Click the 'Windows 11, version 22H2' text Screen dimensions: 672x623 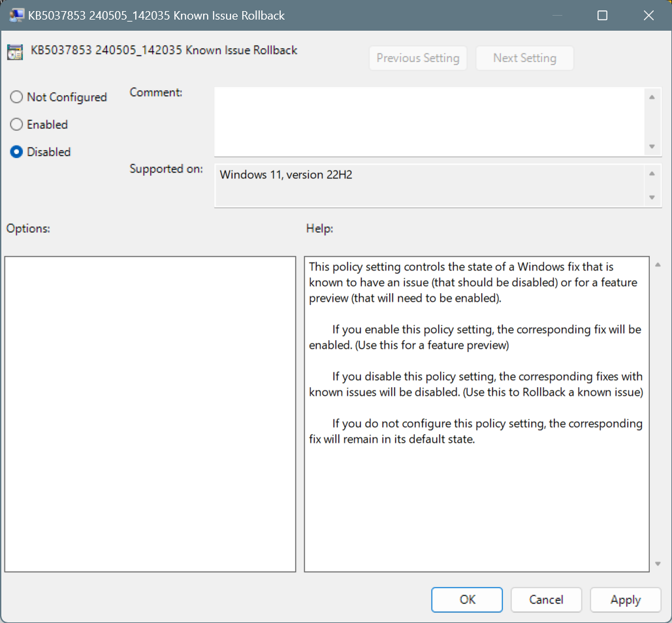[x=286, y=175]
